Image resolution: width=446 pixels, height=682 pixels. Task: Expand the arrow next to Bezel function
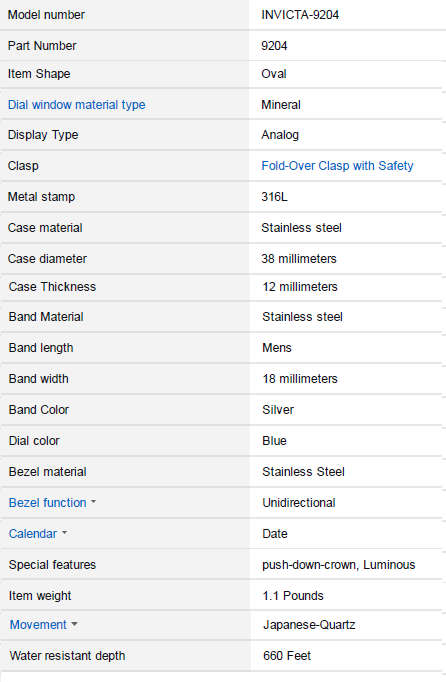pos(93,502)
